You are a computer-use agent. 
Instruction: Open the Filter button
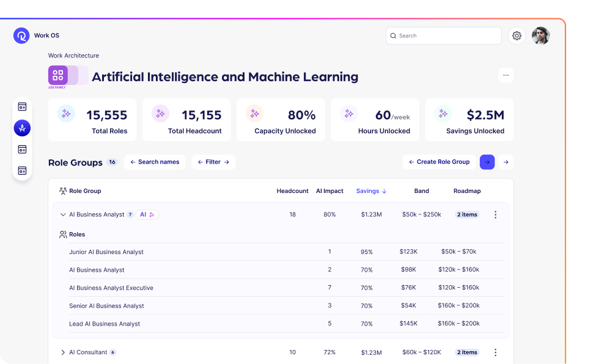(213, 162)
